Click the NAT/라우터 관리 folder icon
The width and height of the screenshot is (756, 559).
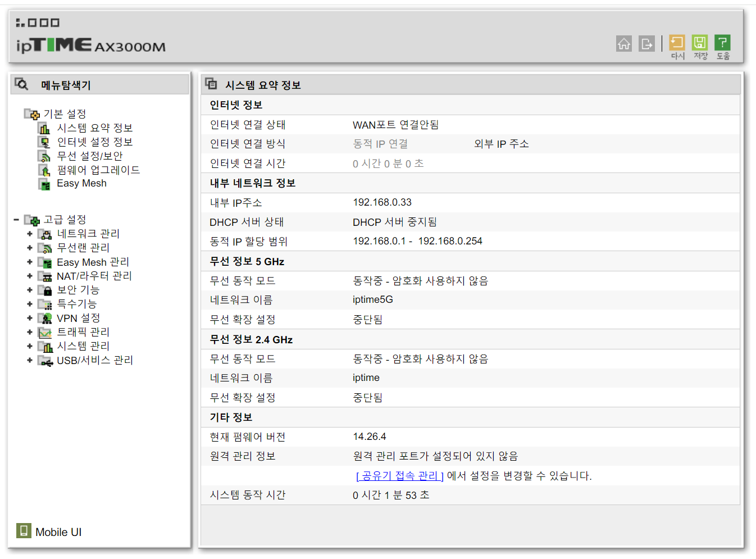[x=44, y=276]
